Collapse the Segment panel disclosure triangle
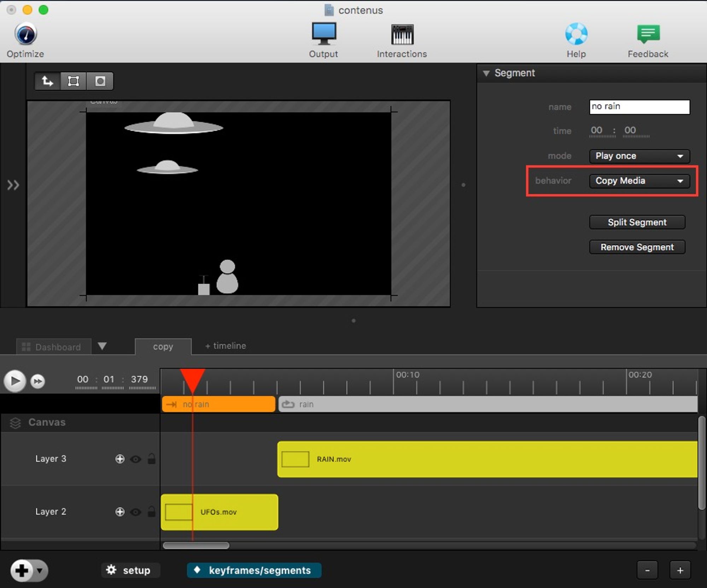 coord(486,73)
